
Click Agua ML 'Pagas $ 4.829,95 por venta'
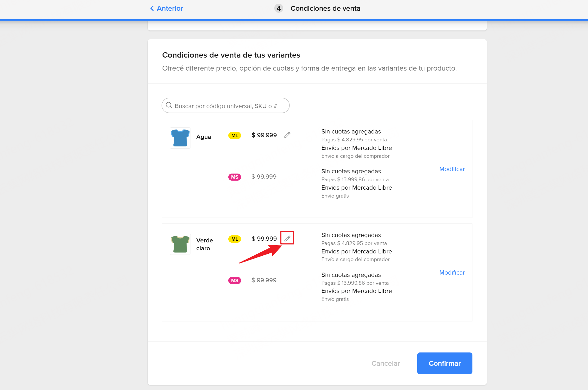[x=354, y=140]
